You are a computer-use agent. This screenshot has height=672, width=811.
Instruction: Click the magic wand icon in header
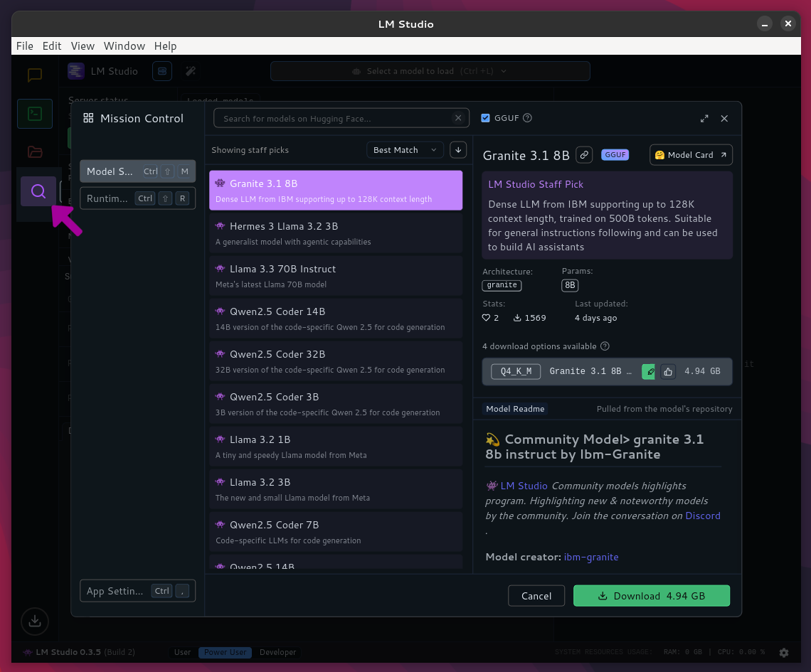[191, 71]
